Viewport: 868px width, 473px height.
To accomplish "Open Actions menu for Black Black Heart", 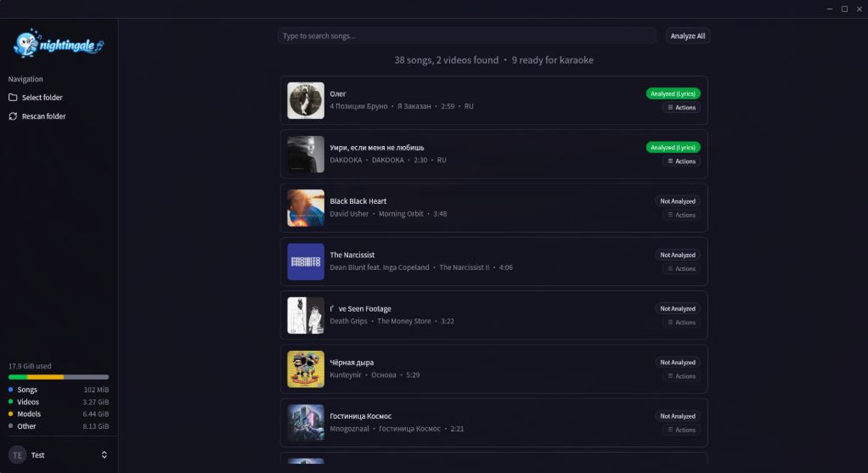I will [681, 215].
